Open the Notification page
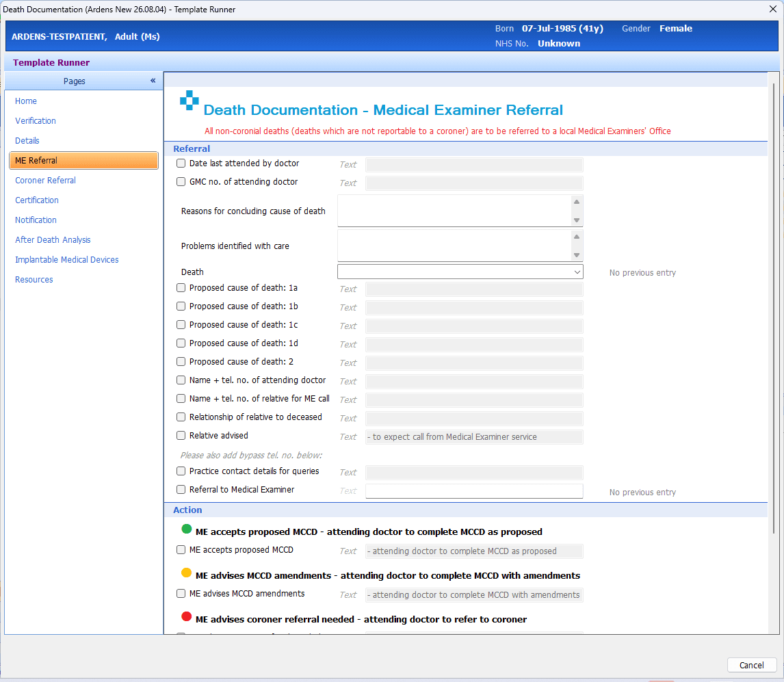This screenshot has height=682, width=784. (36, 220)
